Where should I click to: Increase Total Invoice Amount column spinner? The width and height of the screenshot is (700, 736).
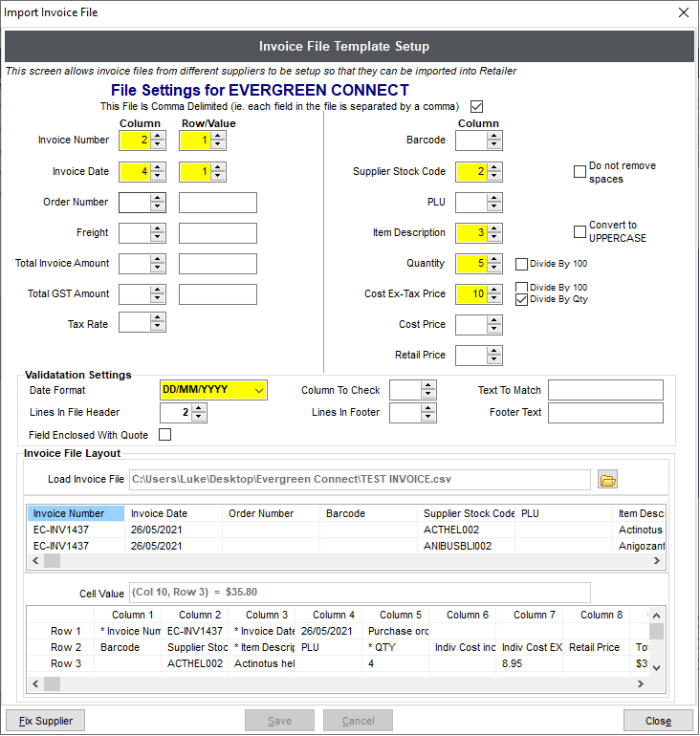click(158, 259)
